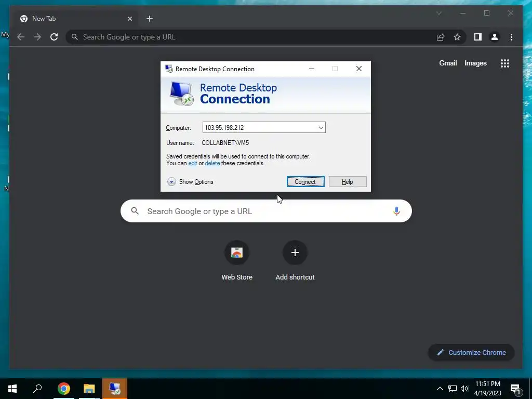The image size is (532, 399).
Task: Click the Google search box on page
Action: point(266,211)
